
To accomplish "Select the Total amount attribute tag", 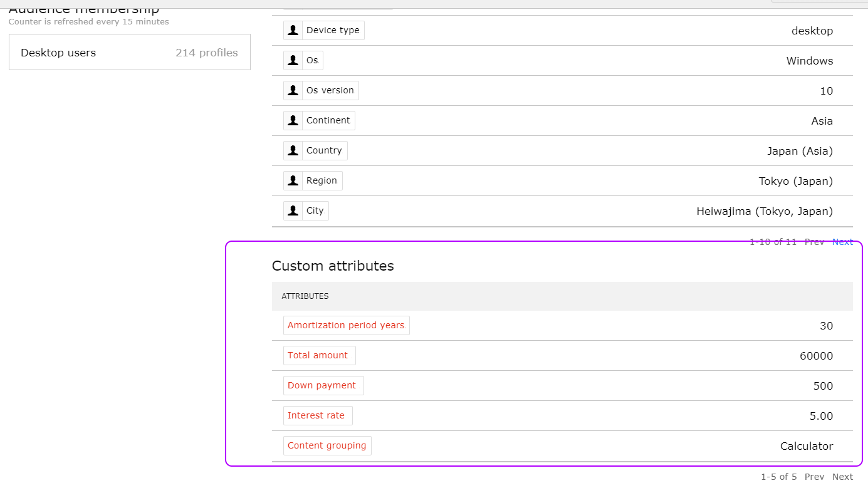I will pos(318,356).
